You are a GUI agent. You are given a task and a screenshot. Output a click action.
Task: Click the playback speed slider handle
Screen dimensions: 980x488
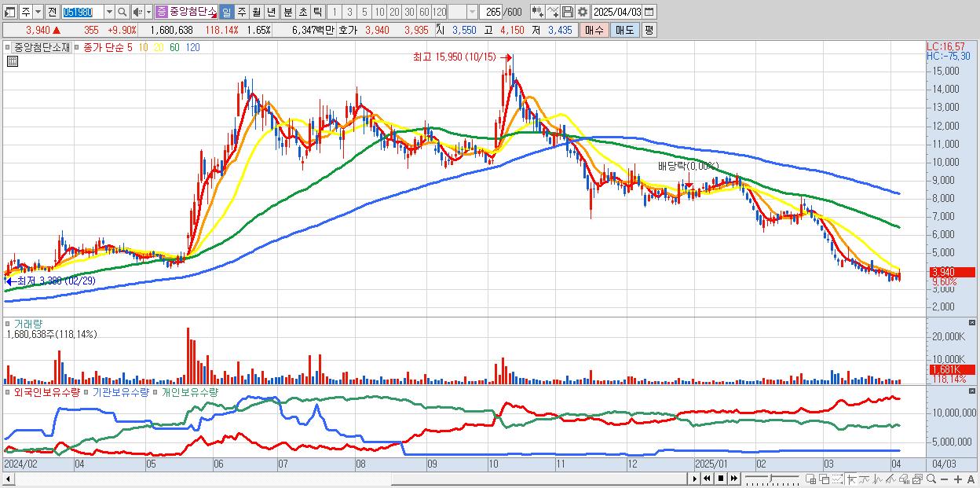pos(770,479)
